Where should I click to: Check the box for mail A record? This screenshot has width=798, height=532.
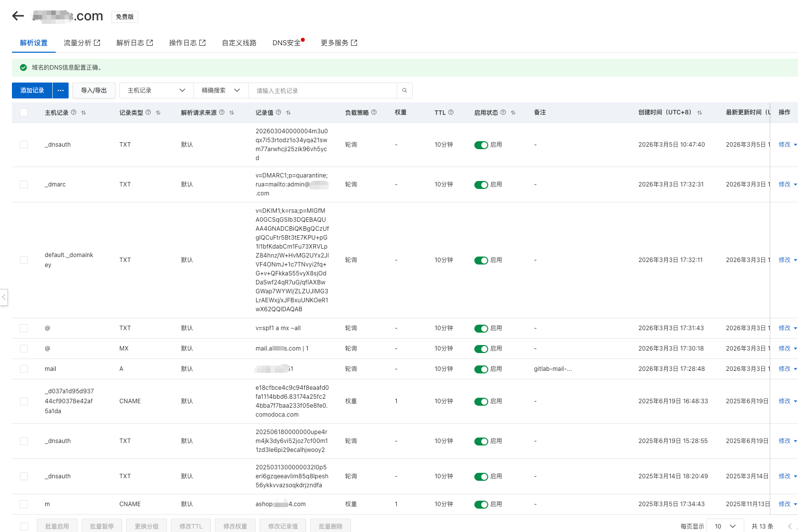pos(24,369)
